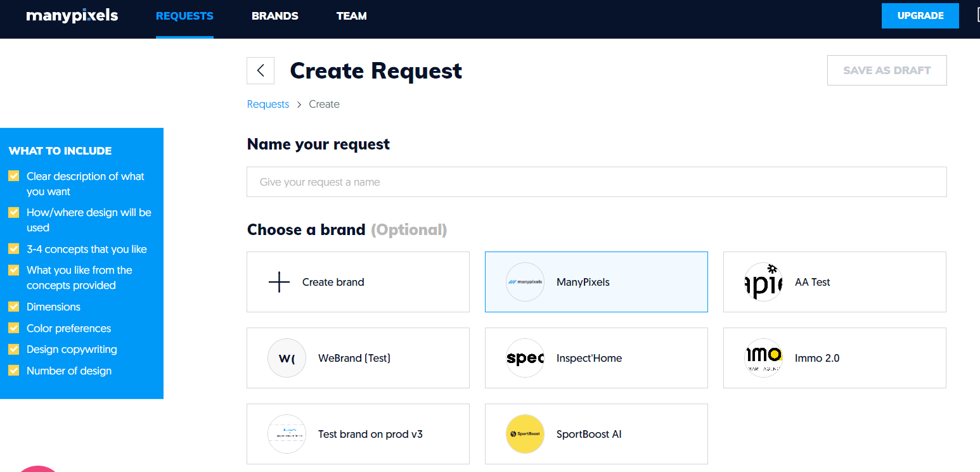Click the manypixels logo in header
The image size is (980, 472).
72,16
